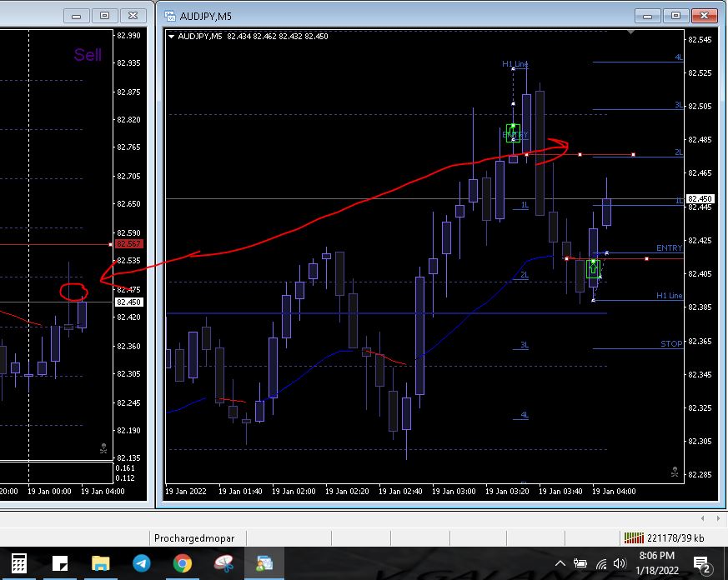Open File Explorer from the taskbar
The width and height of the screenshot is (728, 580).
pos(100,563)
